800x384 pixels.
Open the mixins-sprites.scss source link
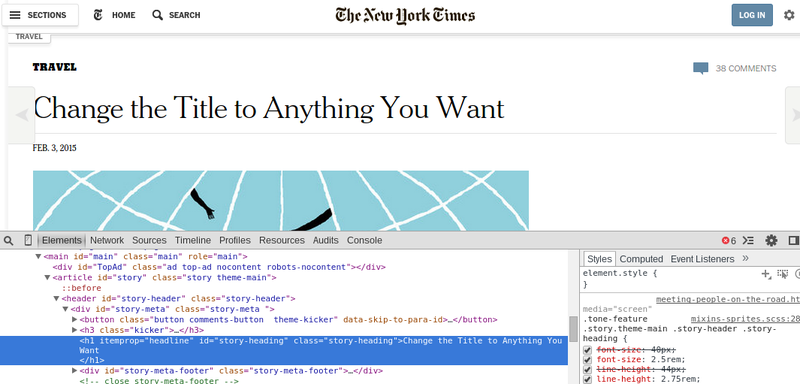[x=745, y=319]
